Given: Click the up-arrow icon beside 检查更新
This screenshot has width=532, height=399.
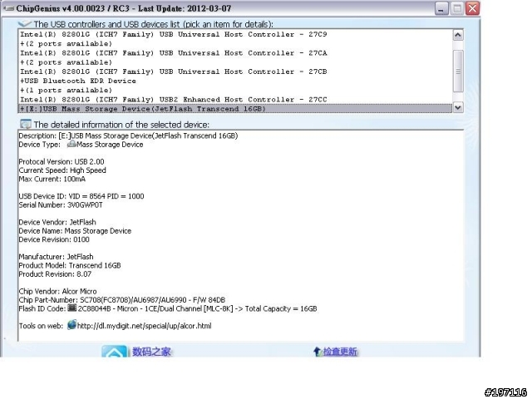Looking at the screenshot, I should [x=317, y=352].
